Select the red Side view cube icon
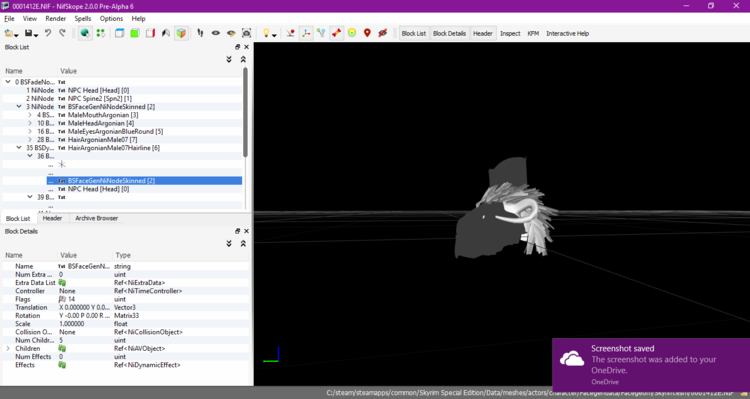Screen dimensions: 750x399 click(150, 33)
